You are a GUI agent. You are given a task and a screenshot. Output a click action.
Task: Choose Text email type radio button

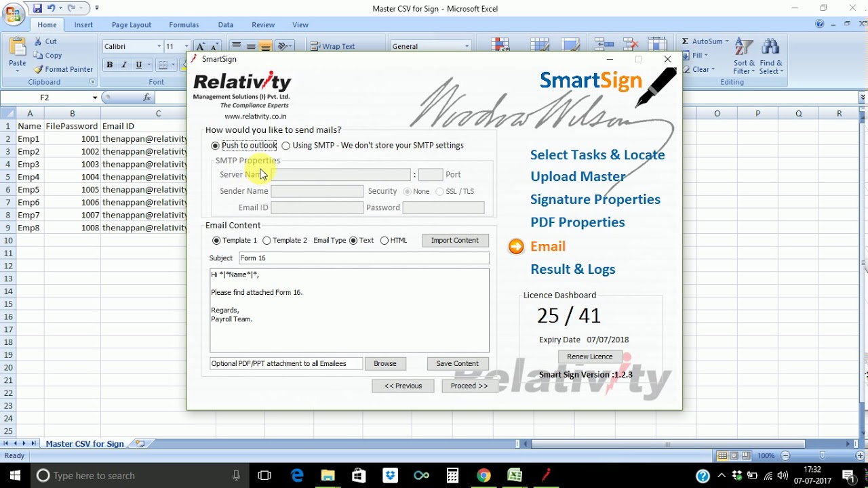[353, 241]
